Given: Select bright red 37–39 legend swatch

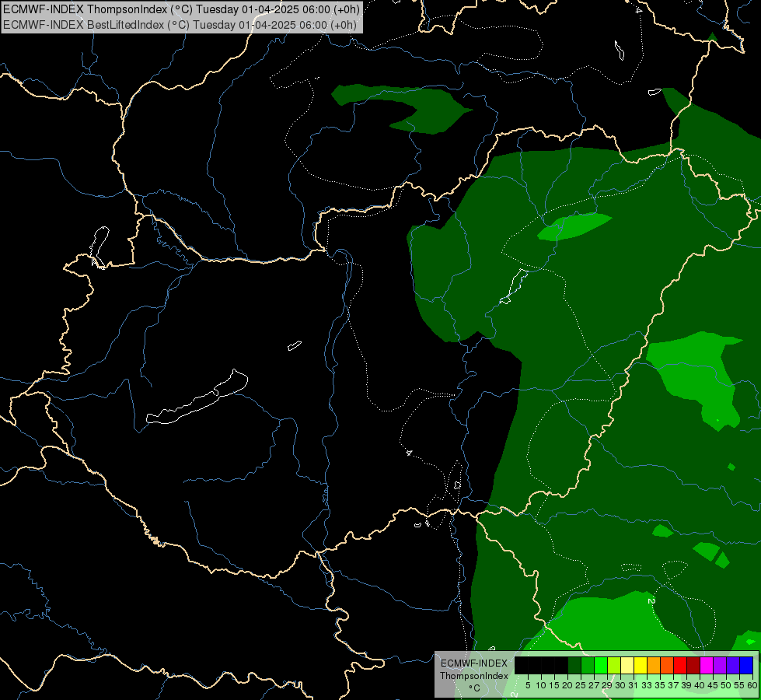Looking at the screenshot, I should [x=680, y=665].
